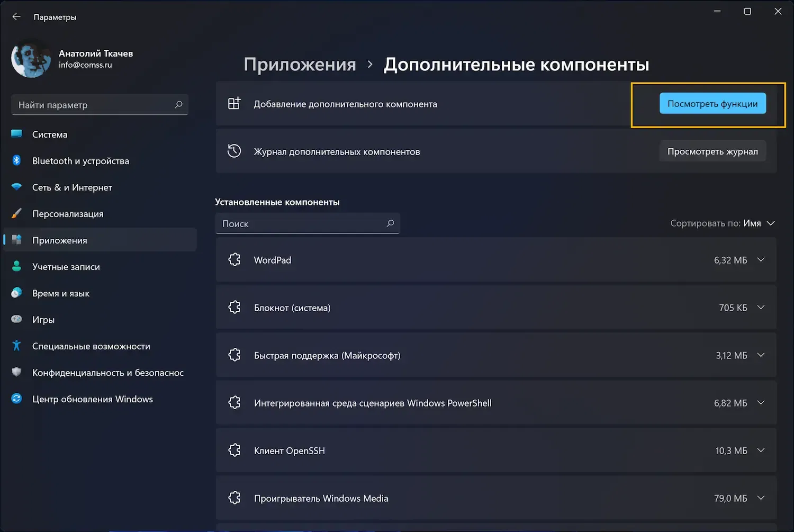Expand Проигрыватель Windows Media chevron
This screenshot has width=794, height=532.
761,498
